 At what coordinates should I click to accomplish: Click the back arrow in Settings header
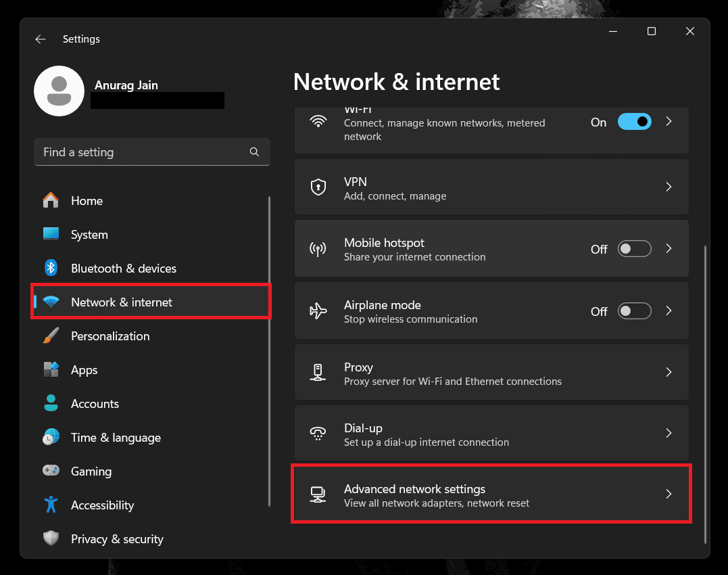(x=41, y=39)
